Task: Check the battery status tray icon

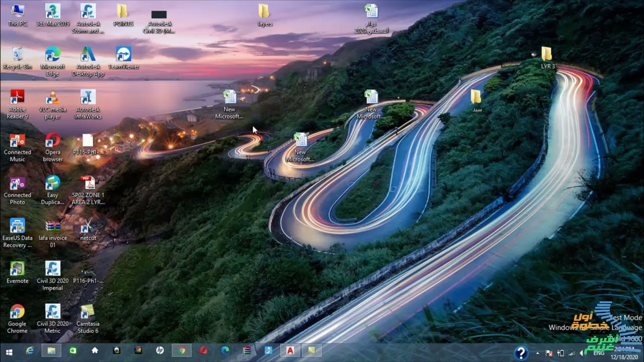Action: pos(560,353)
